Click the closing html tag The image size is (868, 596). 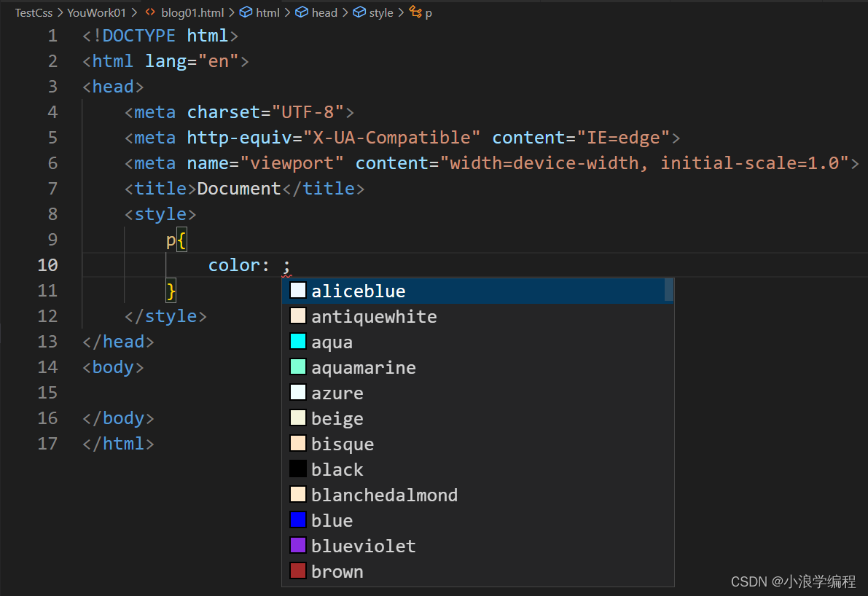[x=119, y=443]
